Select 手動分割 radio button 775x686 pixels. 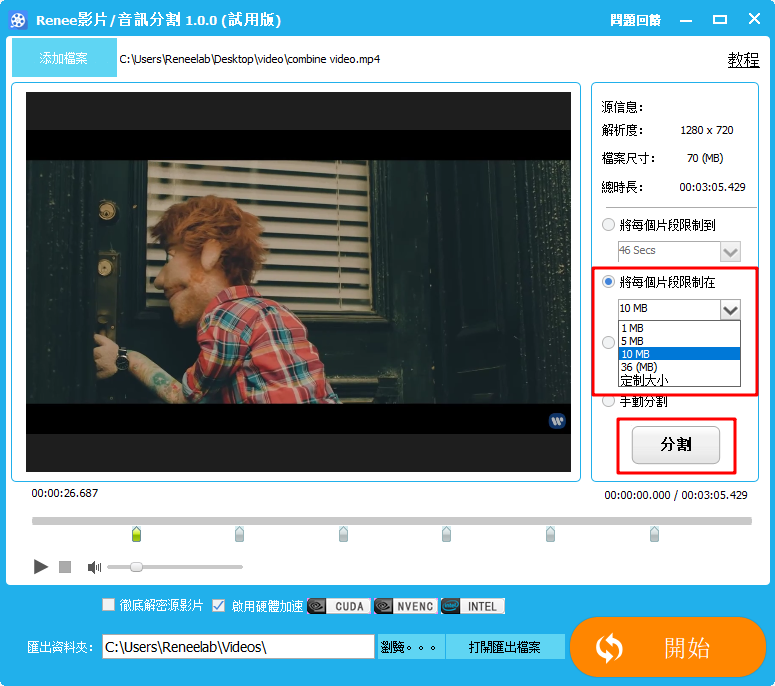(608, 400)
